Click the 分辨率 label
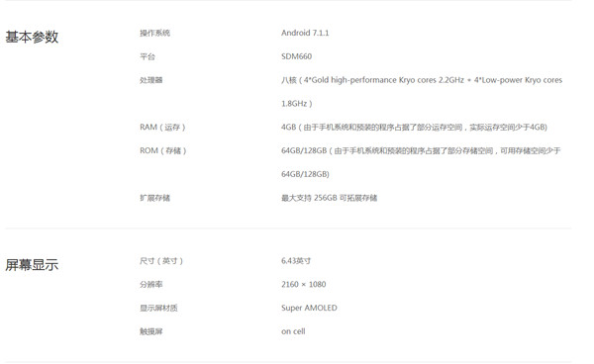The height and width of the screenshot is (364, 594). (151, 284)
